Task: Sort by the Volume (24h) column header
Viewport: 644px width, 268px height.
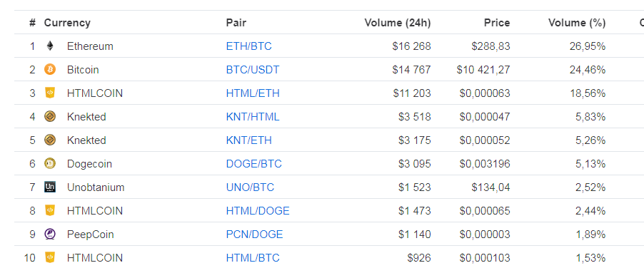Action: [x=398, y=23]
